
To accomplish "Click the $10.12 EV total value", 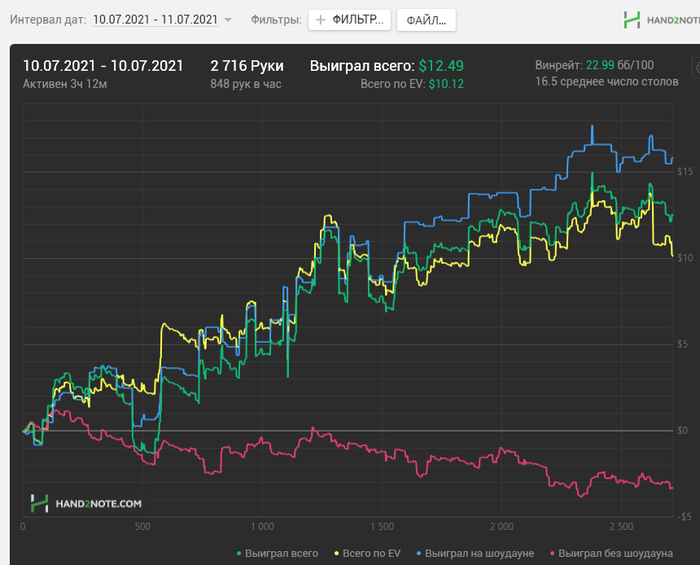I will tap(446, 84).
